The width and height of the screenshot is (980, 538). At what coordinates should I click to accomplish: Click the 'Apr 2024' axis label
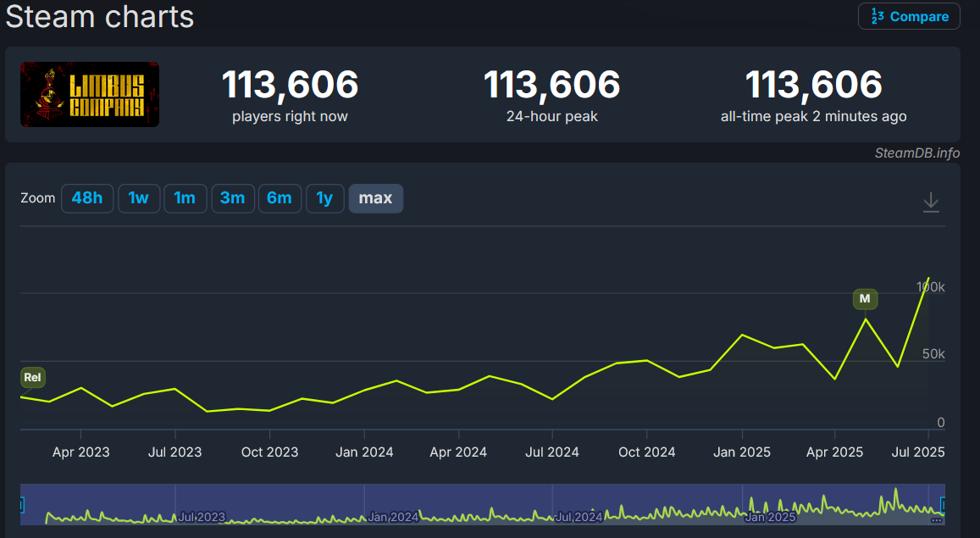click(x=458, y=452)
